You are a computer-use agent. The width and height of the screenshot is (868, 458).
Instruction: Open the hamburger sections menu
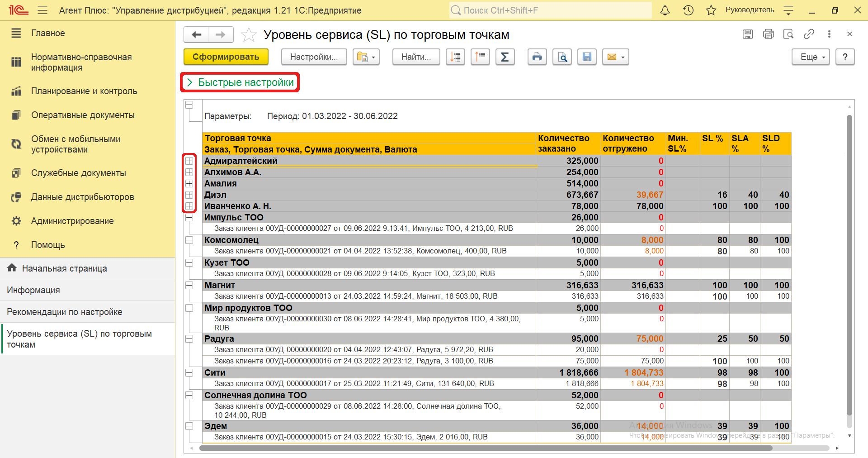(x=42, y=10)
